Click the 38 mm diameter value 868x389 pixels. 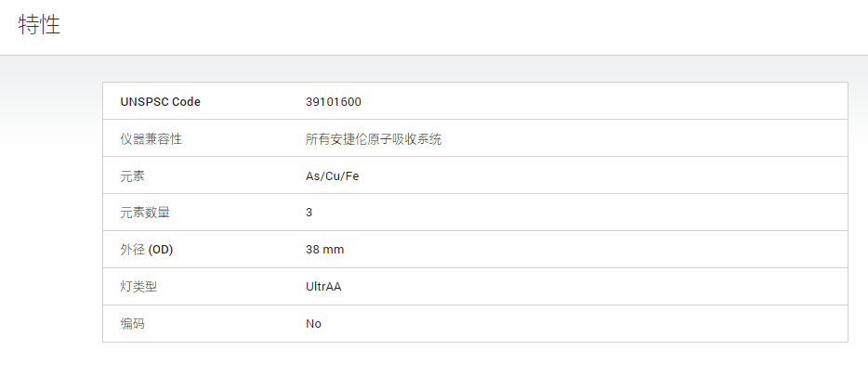(325, 250)
